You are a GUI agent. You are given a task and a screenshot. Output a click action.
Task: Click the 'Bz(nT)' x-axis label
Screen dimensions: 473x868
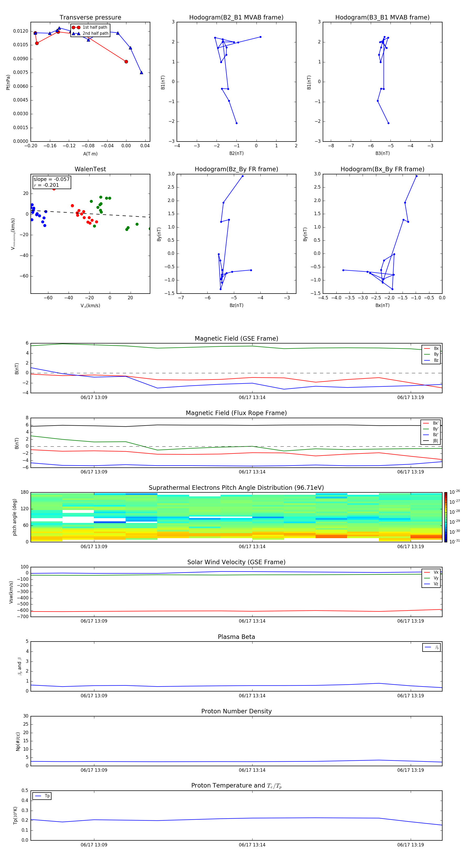pos(236,305)
